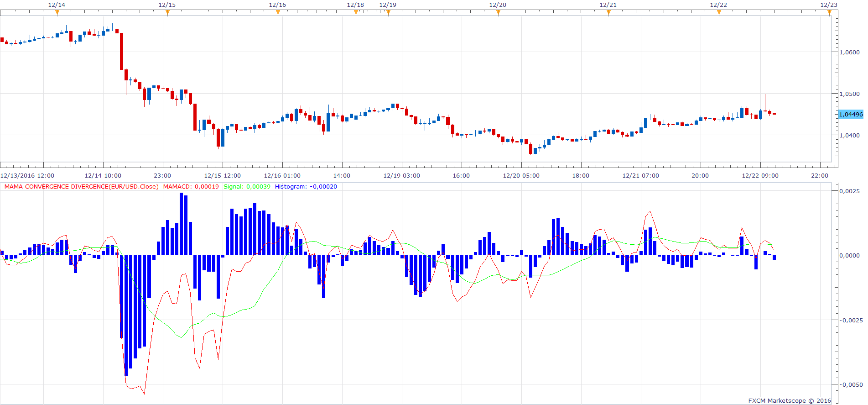The width and height of the screenshot is (868, 405).
Task: Click the 12/21 07:00 time label
Action: [641, 176]
